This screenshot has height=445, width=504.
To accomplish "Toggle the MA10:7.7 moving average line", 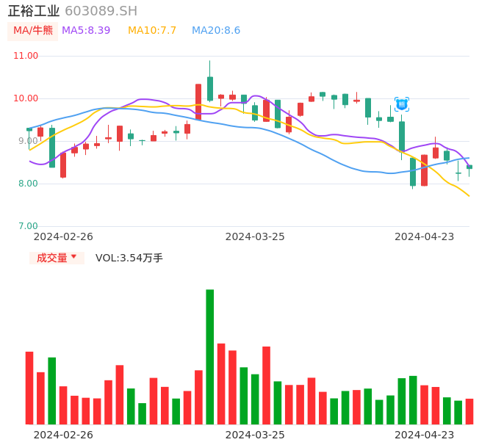I will 152,31.
